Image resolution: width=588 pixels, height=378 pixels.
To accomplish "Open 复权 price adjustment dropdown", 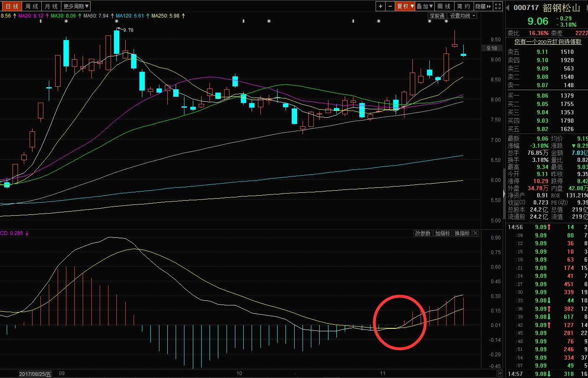I will [x=405, y=6].
